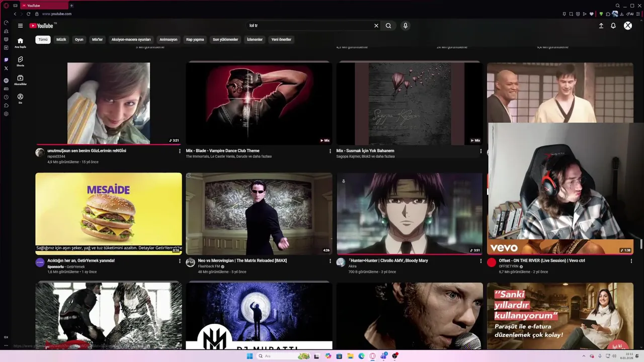Open GetirYemek sponsor link
Image resolution: width=644 pixels, height=362 pixels.
click(x=75, y=266)
